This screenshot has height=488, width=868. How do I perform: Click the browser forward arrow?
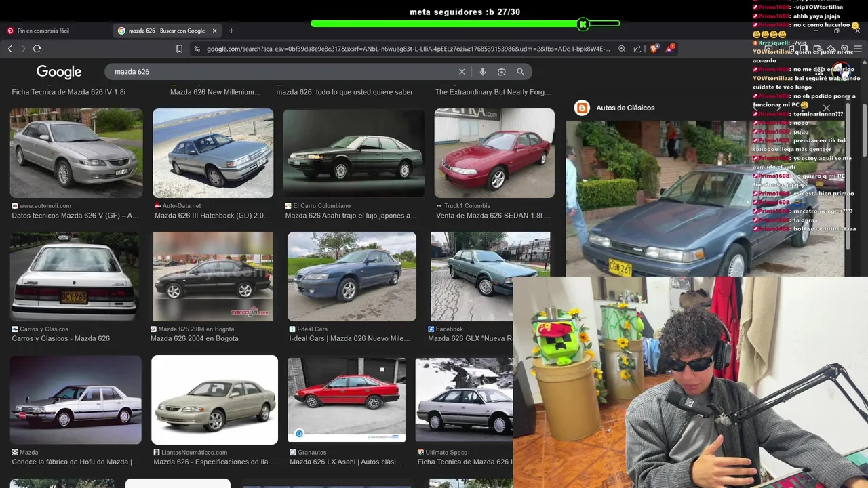pos(23,49)
